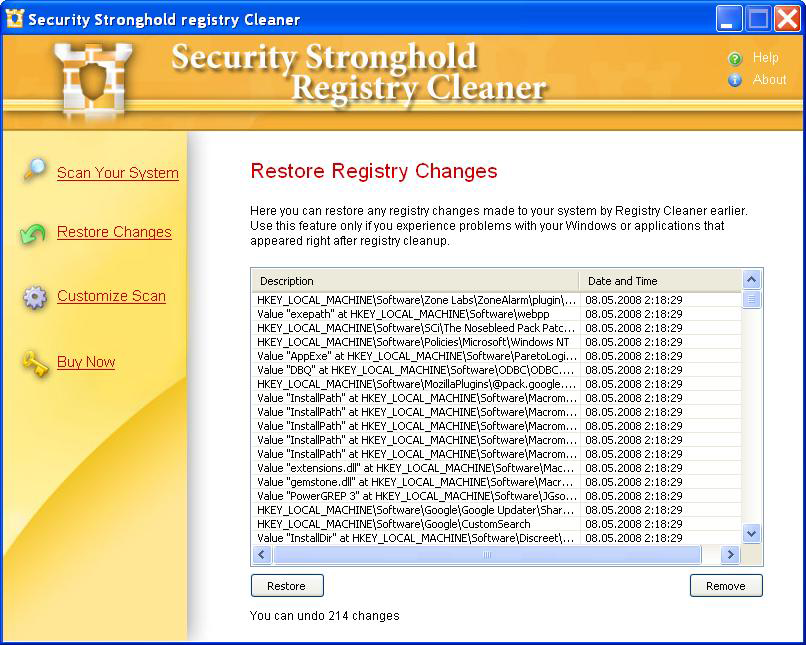Click the horizontal scrollbar left arrow
This screenshot has height=645, width=806.
coord(262,555)
